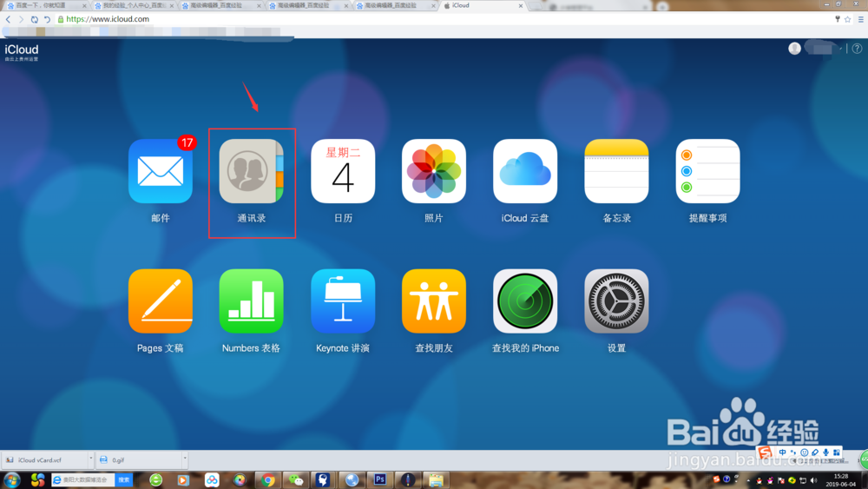The width and height of the screenshot is (868, 489).
Task: Open the file explorer folder on taskbar
Action: [436, 480]
